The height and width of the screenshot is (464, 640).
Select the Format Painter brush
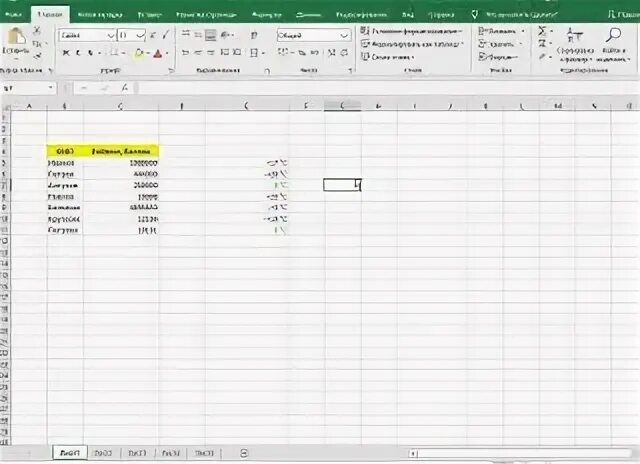37,55
